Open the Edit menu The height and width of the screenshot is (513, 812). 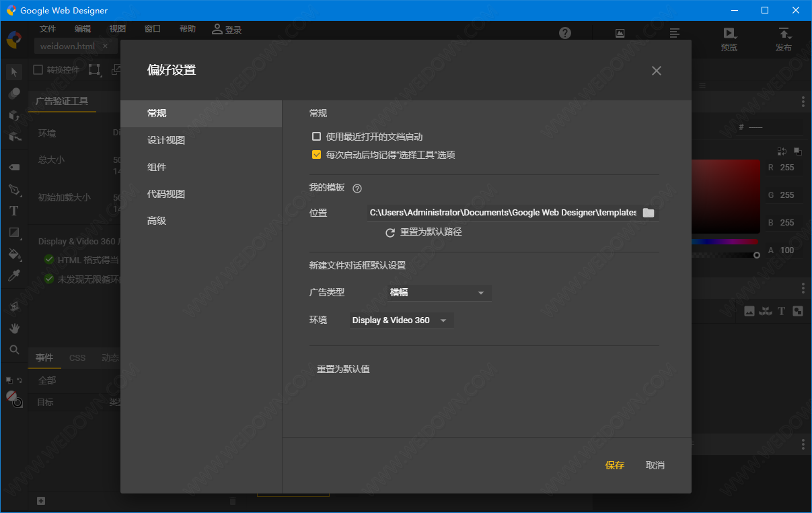coord(83,29)
